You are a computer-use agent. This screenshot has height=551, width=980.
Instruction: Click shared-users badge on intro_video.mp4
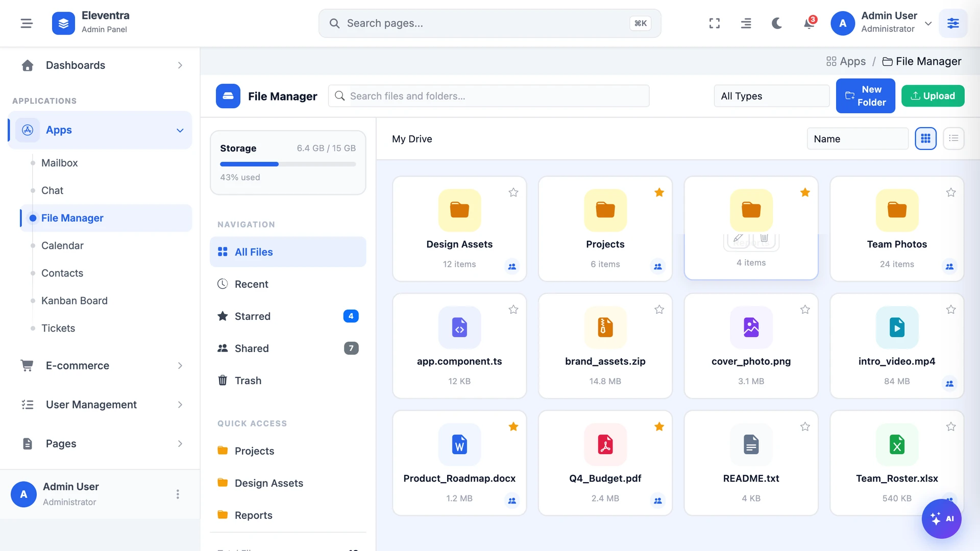click(x=949, y=384)
